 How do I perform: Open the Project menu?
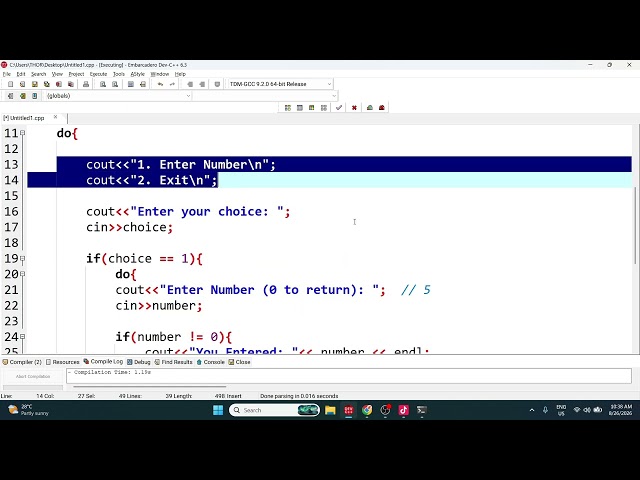[76, 74]
